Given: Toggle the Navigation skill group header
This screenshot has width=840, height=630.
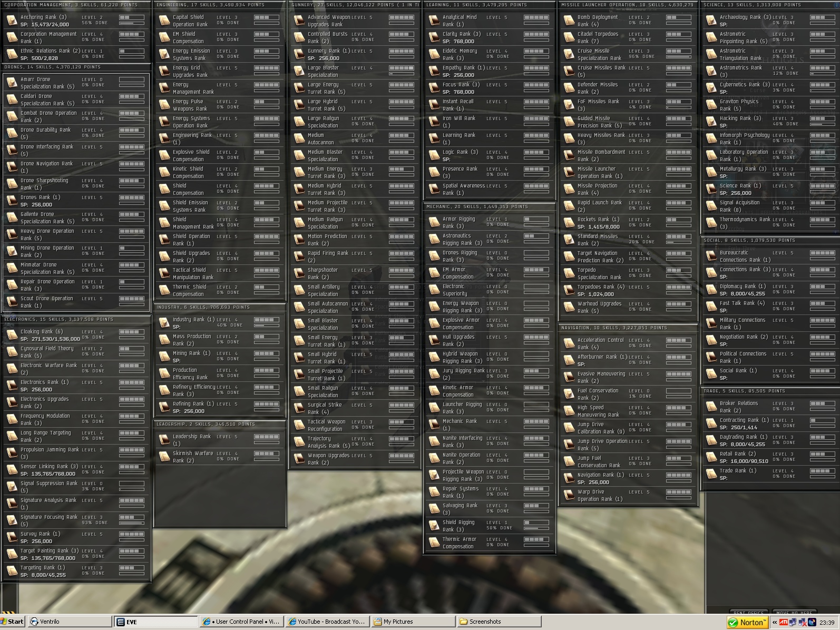Looking at the screenshot, I should pyautogui.click(x=629, y=328).
